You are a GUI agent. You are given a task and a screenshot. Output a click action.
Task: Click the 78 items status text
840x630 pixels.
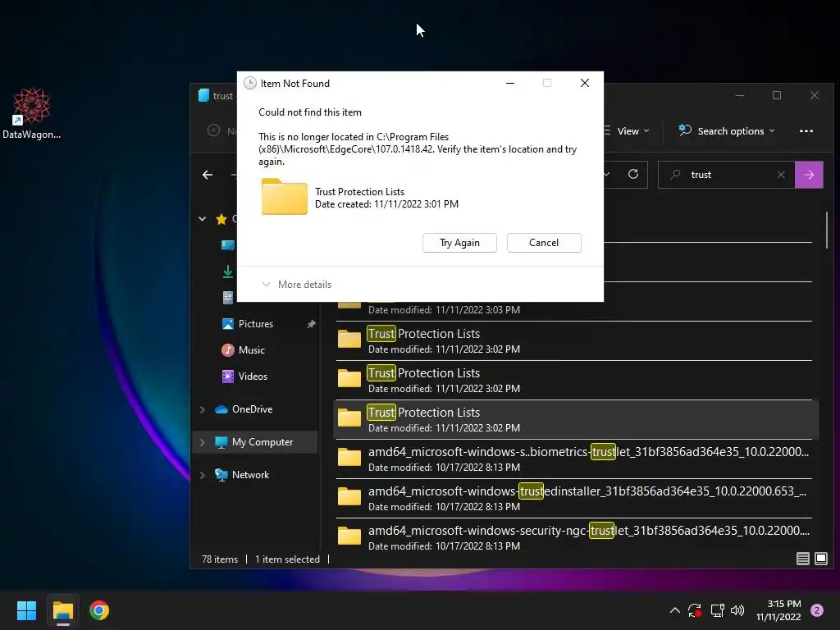[220, 559]
